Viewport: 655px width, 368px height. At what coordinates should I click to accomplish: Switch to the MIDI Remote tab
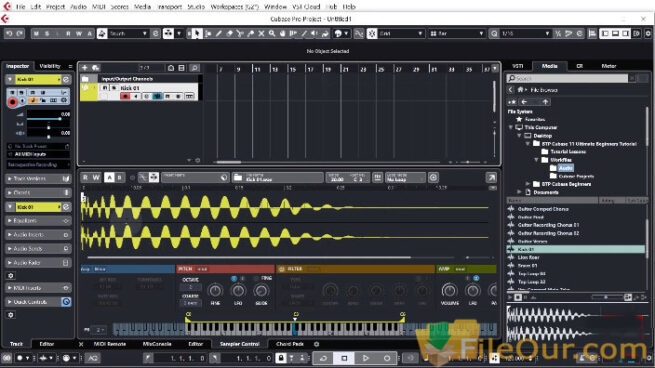pyautogui.click(x=110, y=344)
